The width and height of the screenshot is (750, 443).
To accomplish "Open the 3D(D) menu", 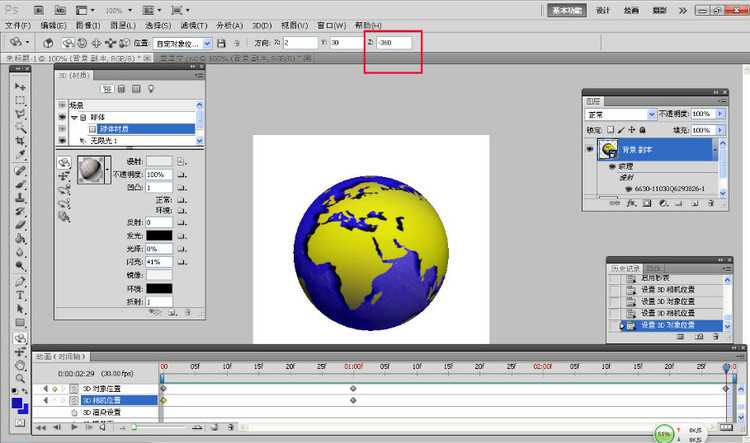I will click(x=261, y=24).
